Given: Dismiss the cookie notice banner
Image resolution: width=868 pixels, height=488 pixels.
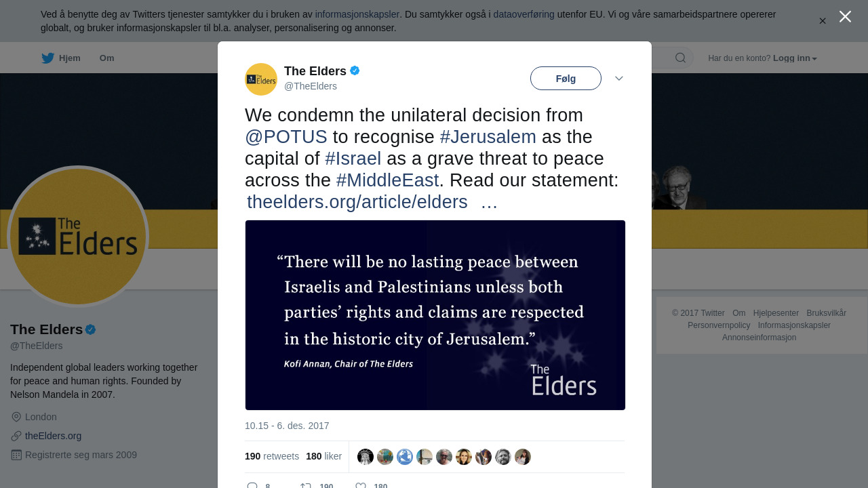Looking at the screenshot, I should click(x=823, y=21).
